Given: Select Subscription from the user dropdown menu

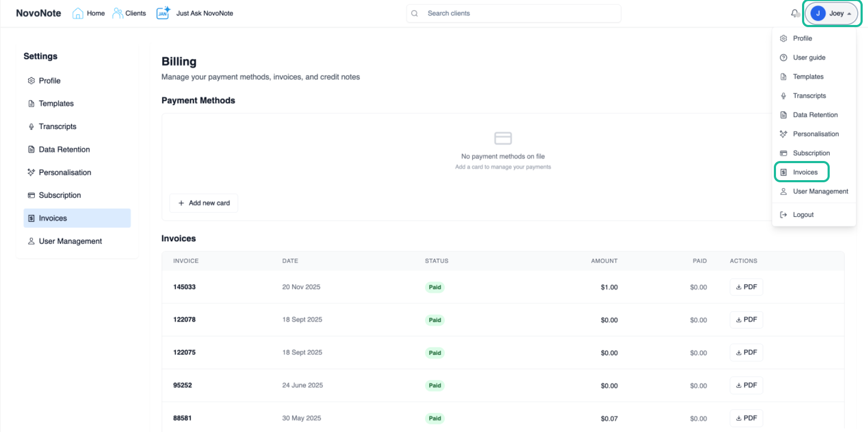Looking at the screenshot, I should 811,153.
